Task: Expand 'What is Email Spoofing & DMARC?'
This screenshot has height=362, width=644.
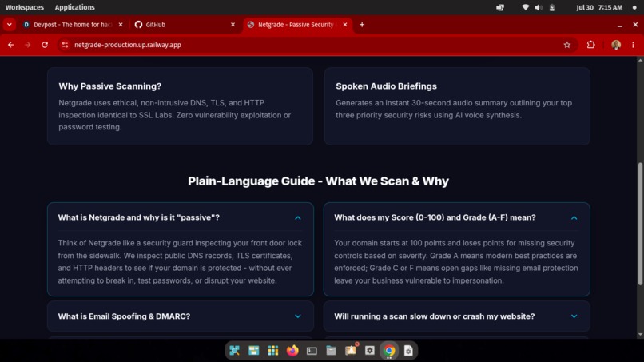Action: click(x=181, y=316)
